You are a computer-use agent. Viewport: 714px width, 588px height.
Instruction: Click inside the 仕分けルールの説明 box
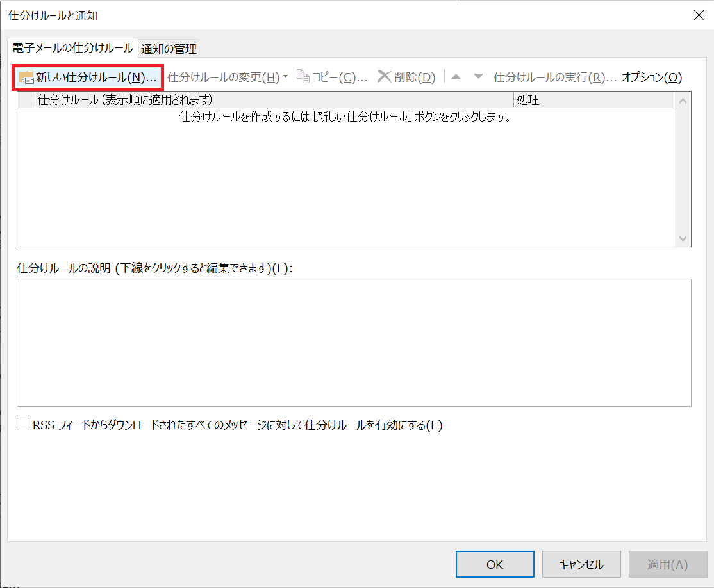(354, 342)
